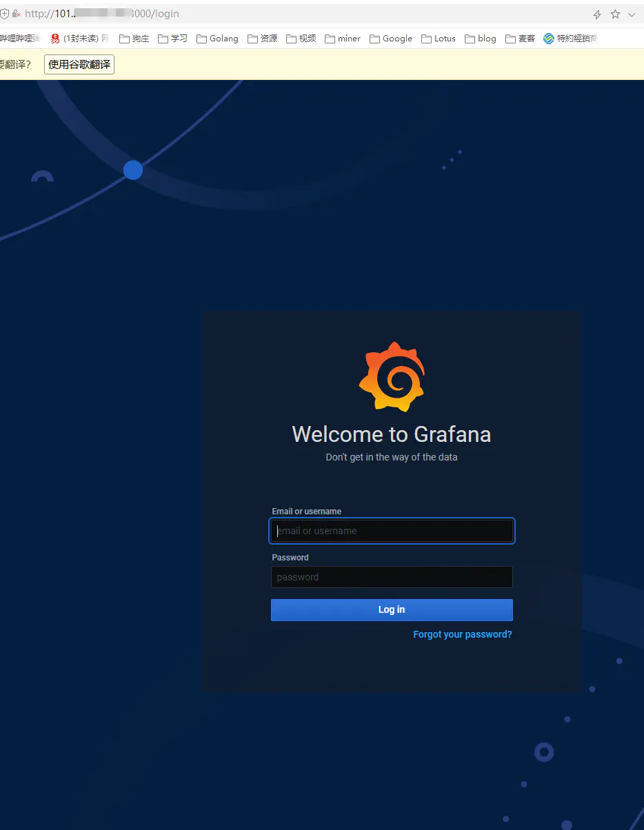Focus the Password input field
Viewport: 644px width, 830px height.
(x=392, y=577)
